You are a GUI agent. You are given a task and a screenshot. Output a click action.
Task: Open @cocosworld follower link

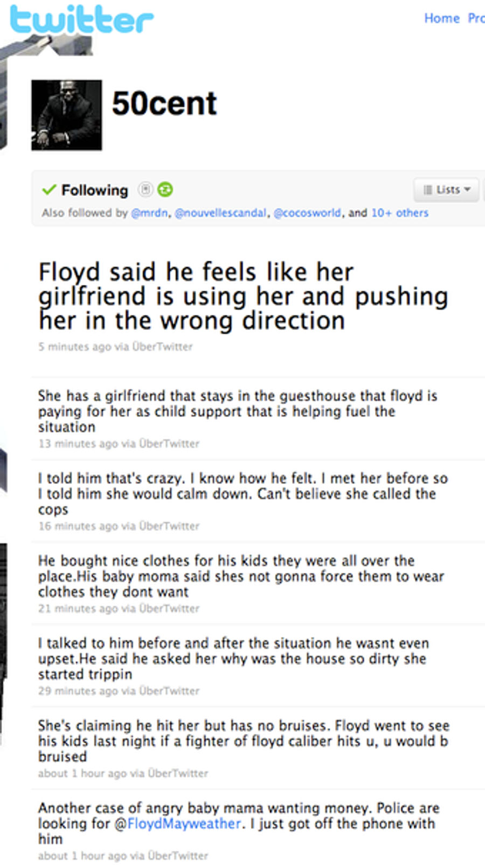tap(307, 213)
